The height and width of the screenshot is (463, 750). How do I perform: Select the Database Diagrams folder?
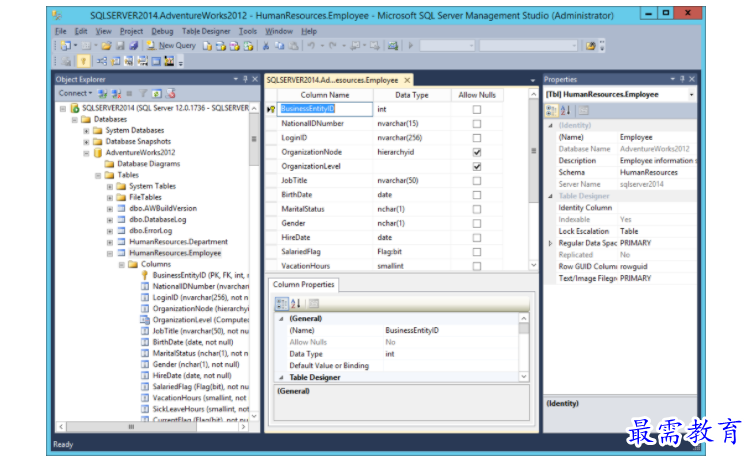click(149, 164)
